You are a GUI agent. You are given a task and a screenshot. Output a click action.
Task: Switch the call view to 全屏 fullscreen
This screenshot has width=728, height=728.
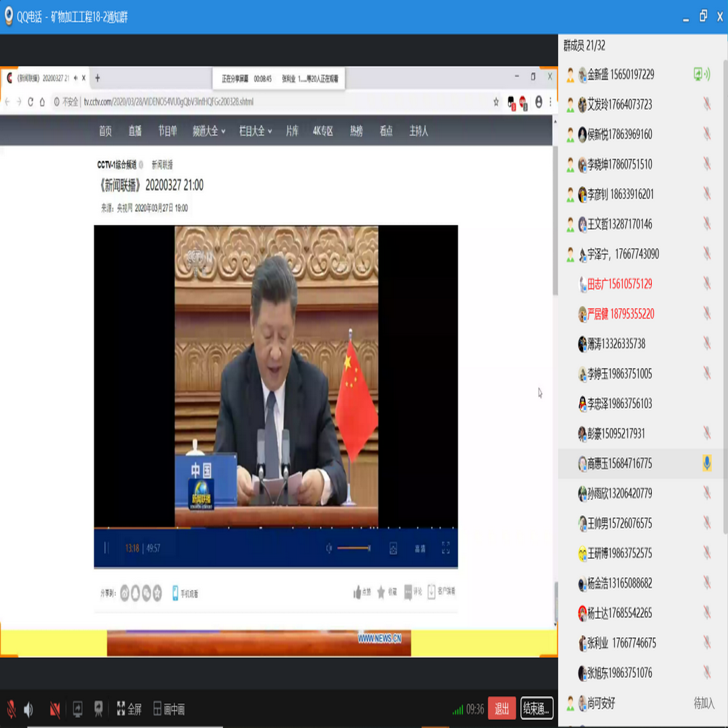[x=129, y=709]
